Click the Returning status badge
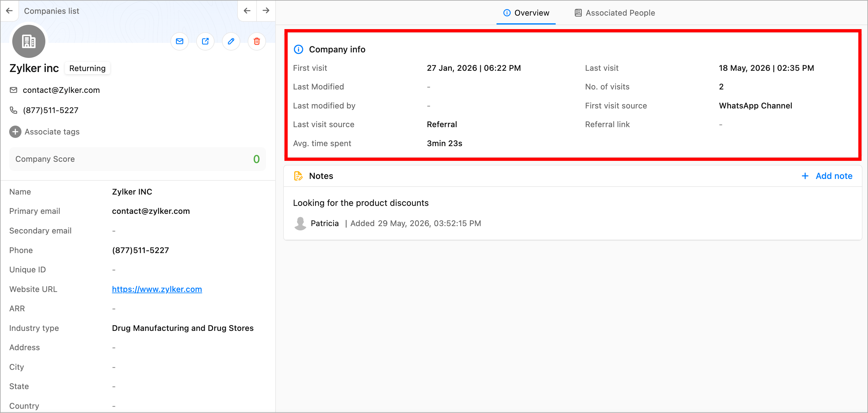Screen dimensions: 868x413 (87, 68)
